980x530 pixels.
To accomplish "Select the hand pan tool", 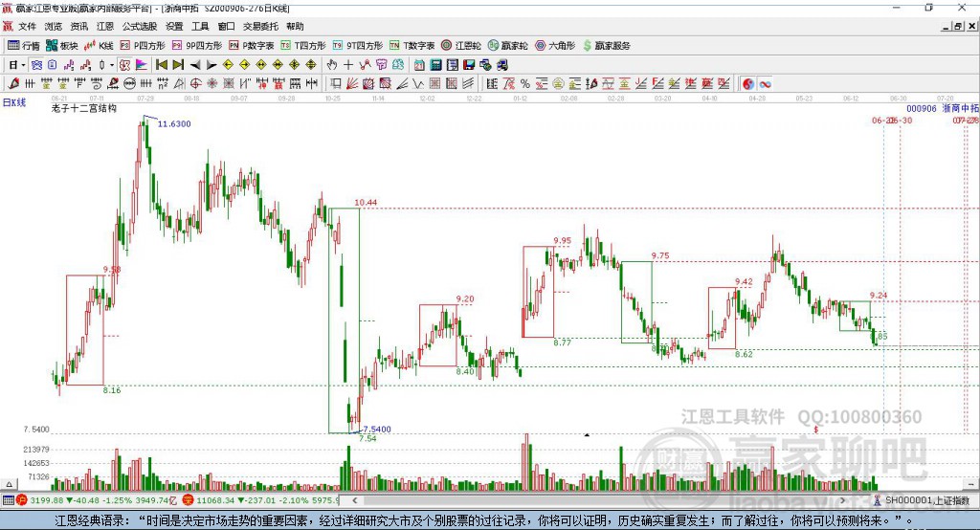I will click(x=332, y=65).
